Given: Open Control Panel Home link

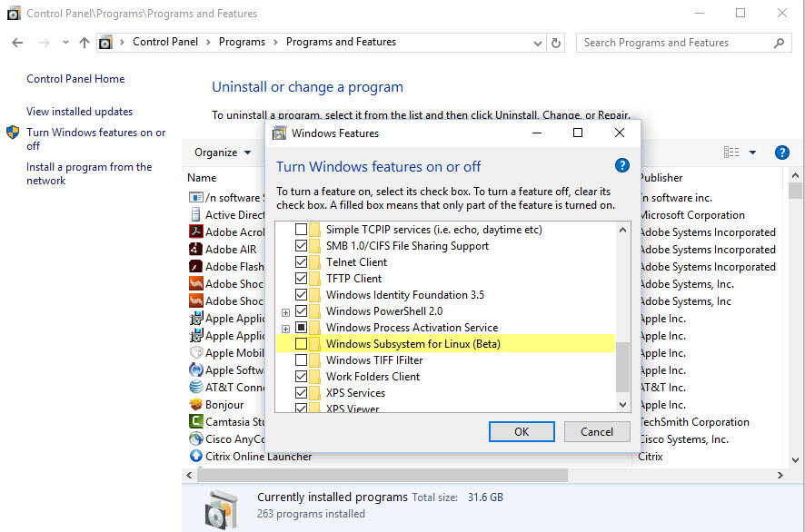Looking at the screenshot, I should pyautogui.click(x=75, y=79).
